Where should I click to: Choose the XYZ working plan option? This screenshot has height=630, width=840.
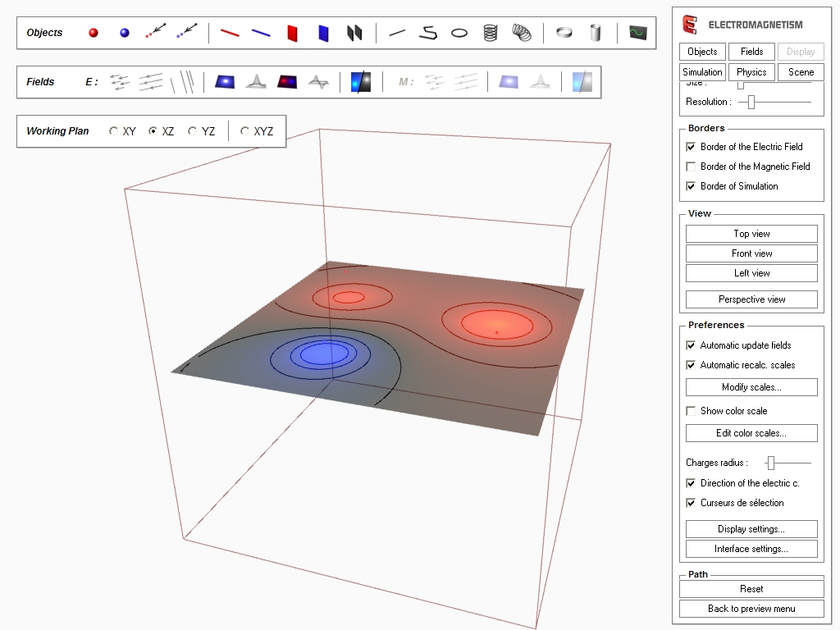(x=244, y=131)
